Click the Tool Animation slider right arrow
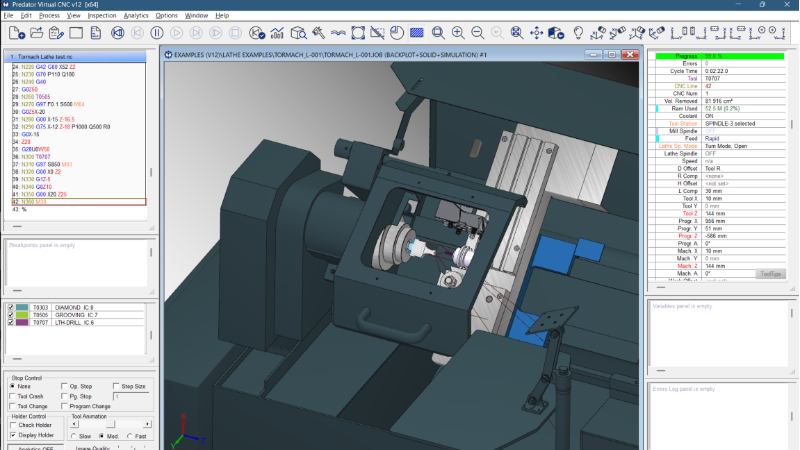Screen dimensions: 800x450 click(x=147, y=424)
